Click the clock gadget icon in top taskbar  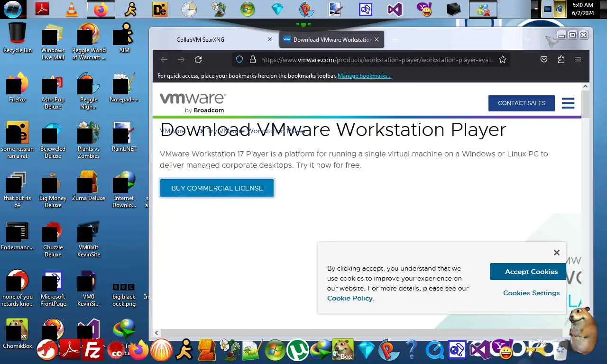pyautogui.click(x=189, y=9)
